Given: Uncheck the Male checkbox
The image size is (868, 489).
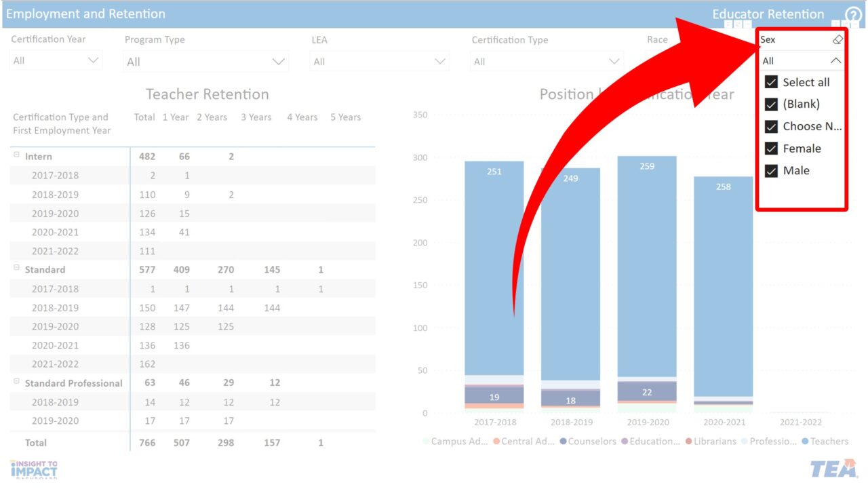Looking at the screenshot, I should click(771, 171).
